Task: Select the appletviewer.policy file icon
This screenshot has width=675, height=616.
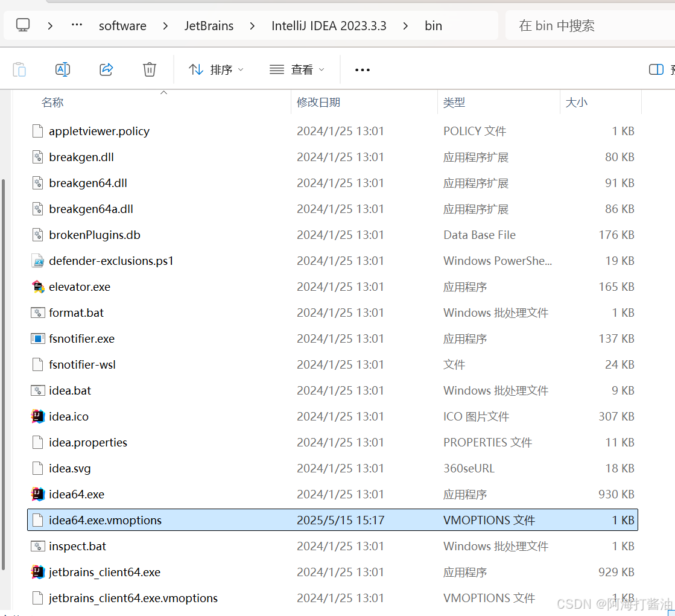Action: point(38,131)
